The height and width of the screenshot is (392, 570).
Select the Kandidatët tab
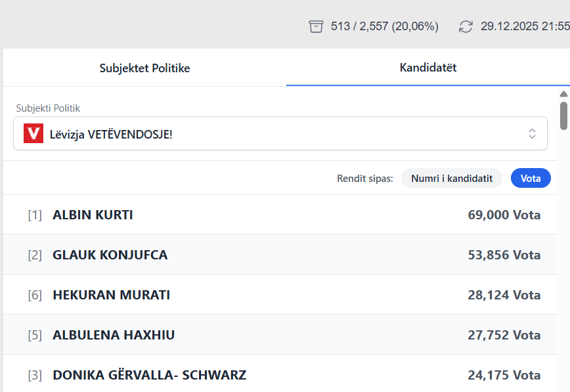click(x=428, y=68)
